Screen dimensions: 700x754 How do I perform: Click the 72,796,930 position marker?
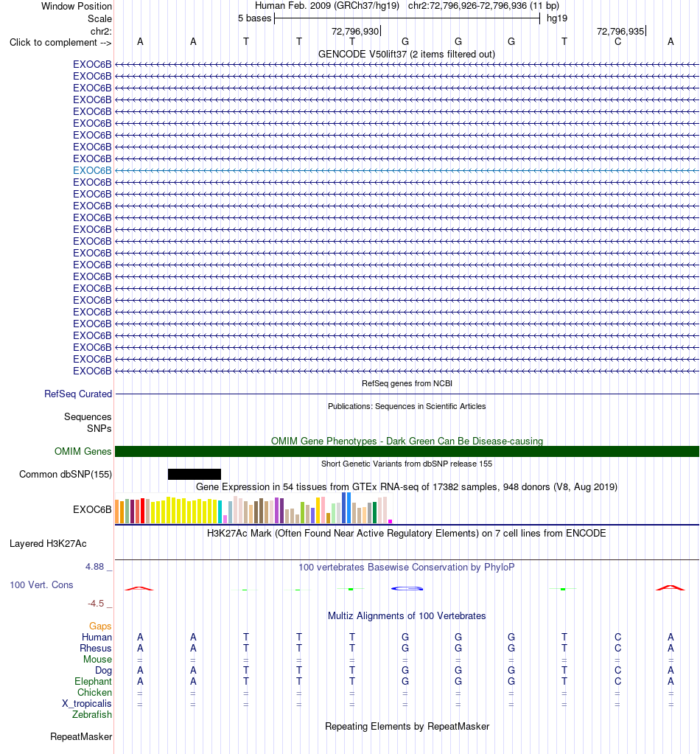click(x=355, y=31)
